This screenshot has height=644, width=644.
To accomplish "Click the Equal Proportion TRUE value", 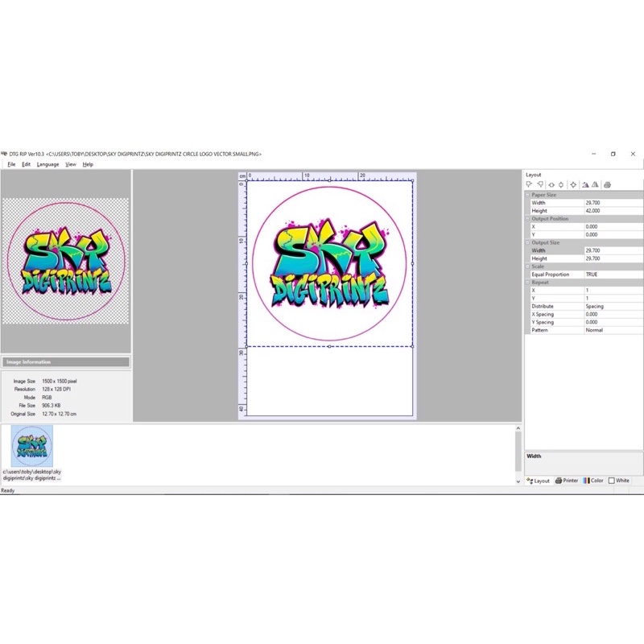I will coord(612,275).
